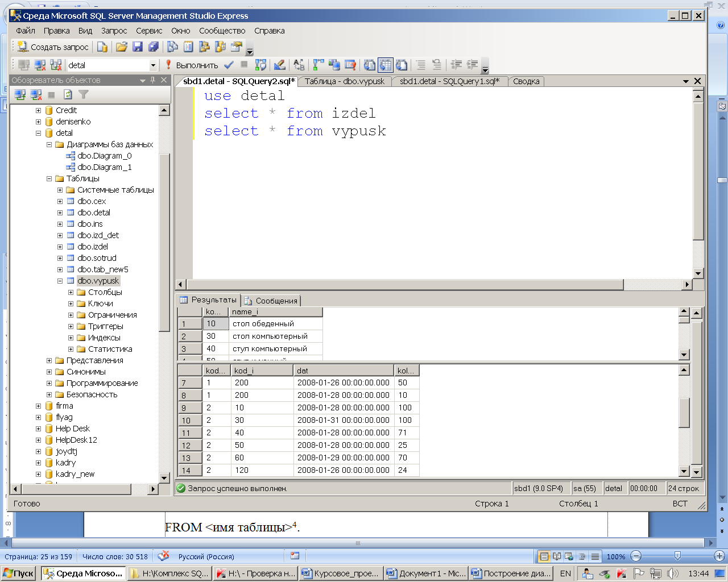
Task: Select Print Layout view in Word status bar
Action: 544,556
